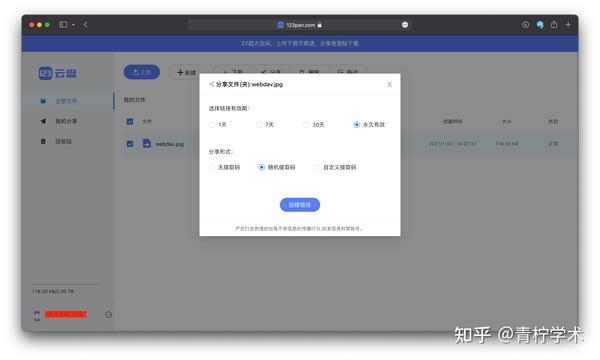Image resolution: width=600 pixels, height=360 pixels.
Task: Select the 1天 validity radio option
Action: (x=217, y=125)
